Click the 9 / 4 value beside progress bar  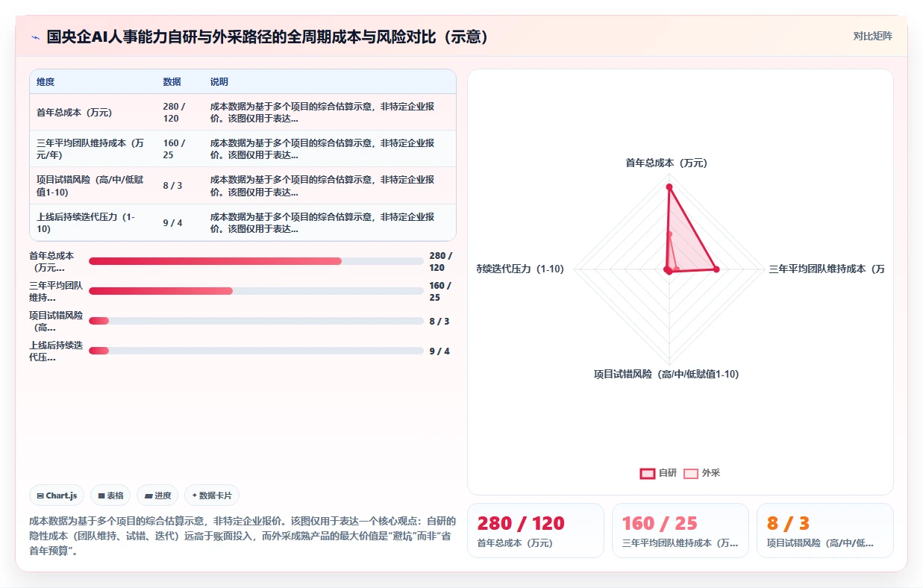click(439, 351)
